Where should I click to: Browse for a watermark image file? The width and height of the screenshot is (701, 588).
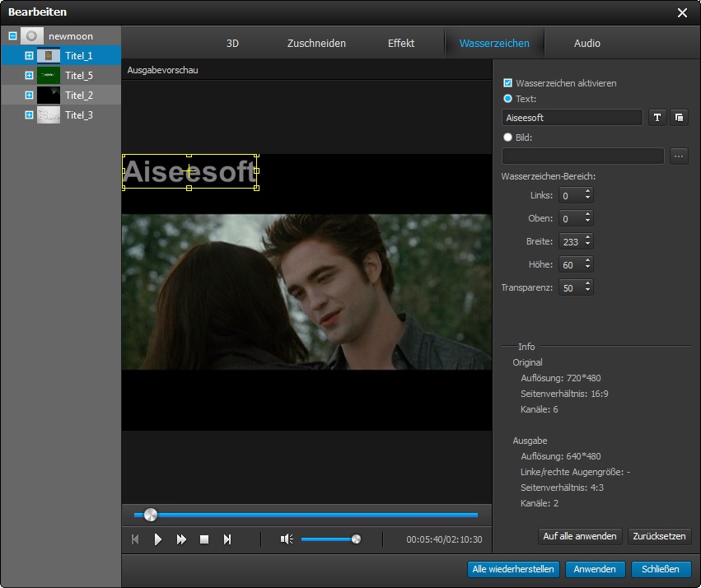pyautogui.click(x=679, y=156)
